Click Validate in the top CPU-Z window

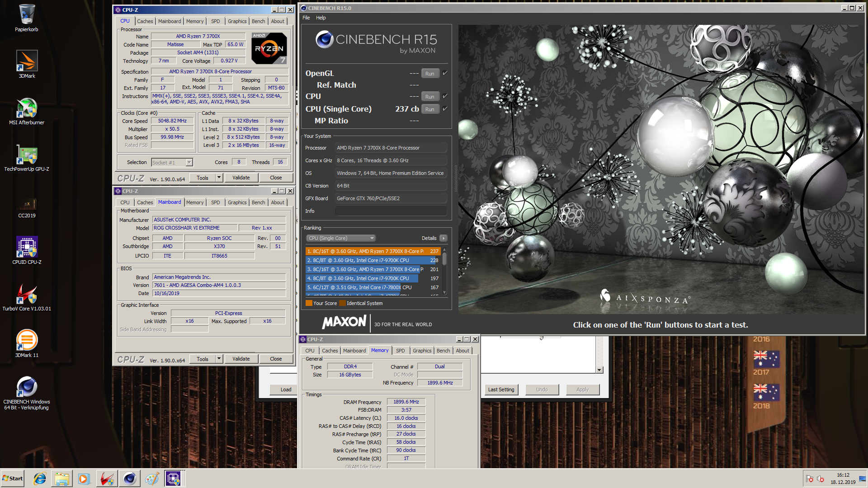coord(241,178)
